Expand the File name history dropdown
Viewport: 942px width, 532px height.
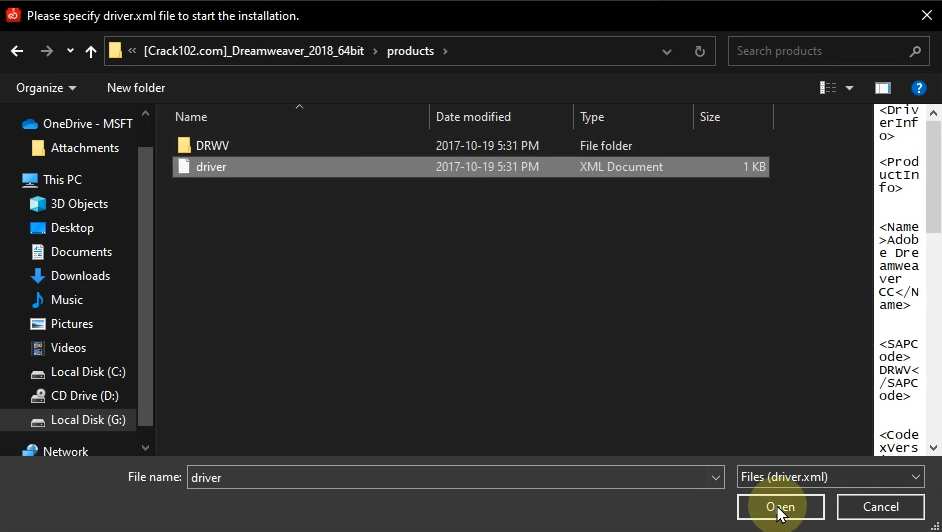[x=715, y=478]
